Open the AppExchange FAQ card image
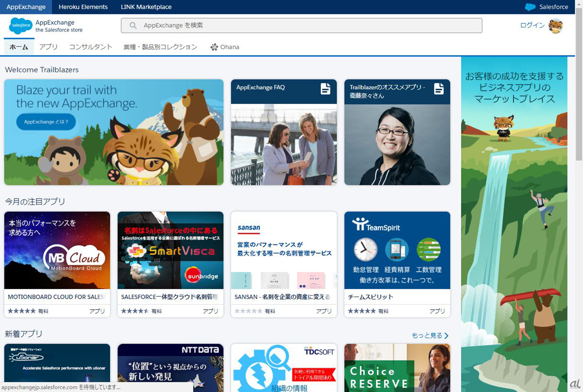Viewport: 583px width, 392px height. 284,145
